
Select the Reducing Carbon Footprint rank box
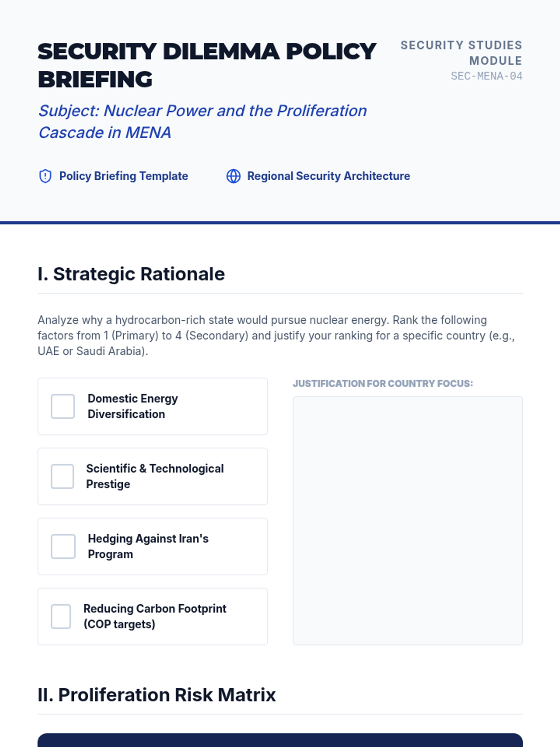[x=61, y=616]
